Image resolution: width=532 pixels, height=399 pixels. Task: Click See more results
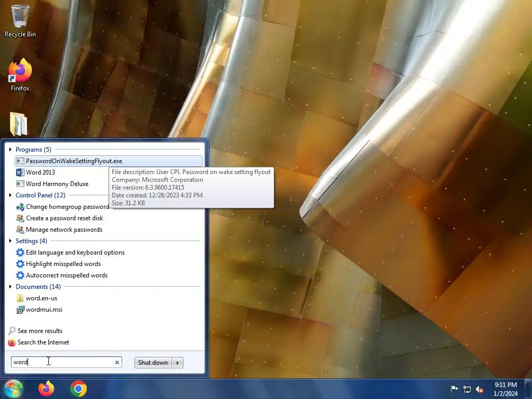(35, 331)
